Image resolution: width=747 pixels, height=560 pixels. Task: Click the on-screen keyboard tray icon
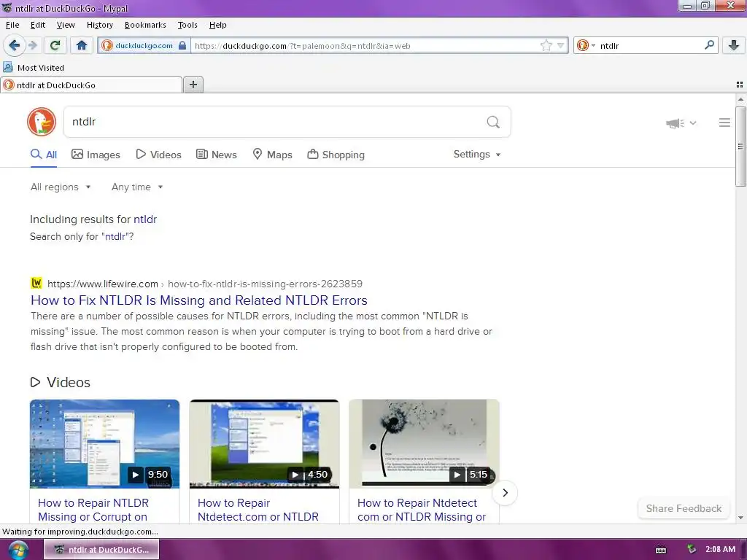[661, 550]
